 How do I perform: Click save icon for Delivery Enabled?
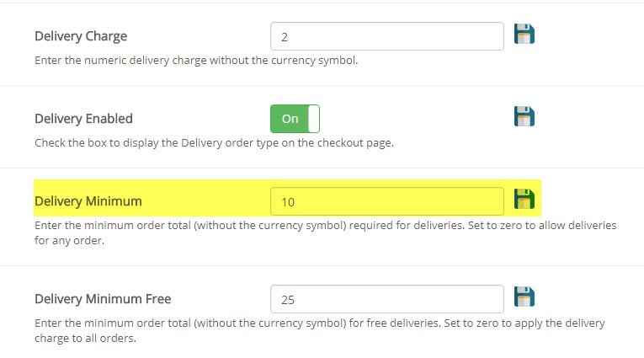[x=524, y=116]
